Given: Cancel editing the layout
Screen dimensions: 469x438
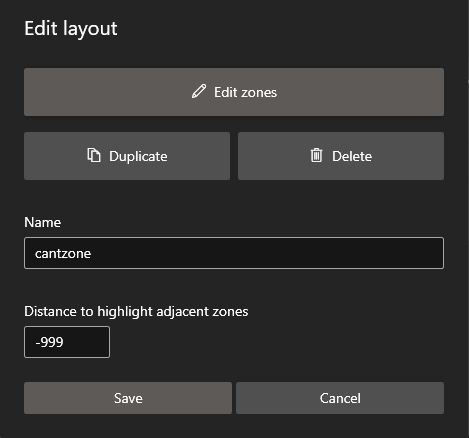Looking at the screenshot, I should 340,398.
